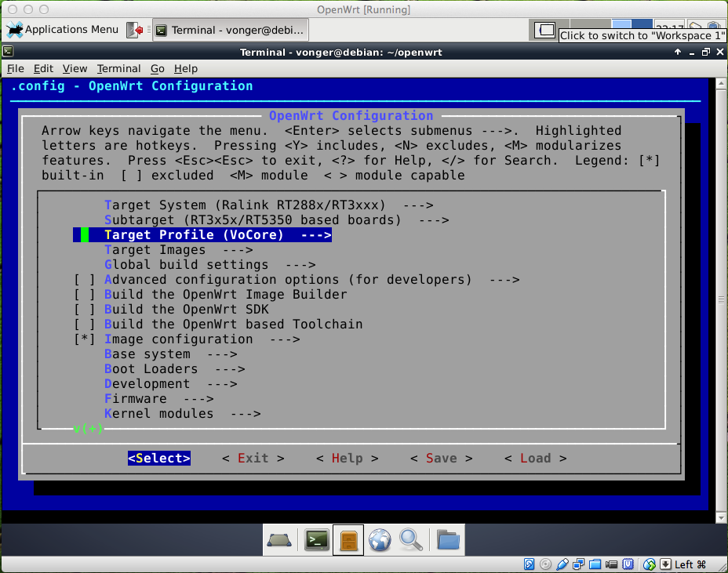The image size is (728, 573).
Task: Expand the Subtarget submenu
Action: (x=277, y=220)
